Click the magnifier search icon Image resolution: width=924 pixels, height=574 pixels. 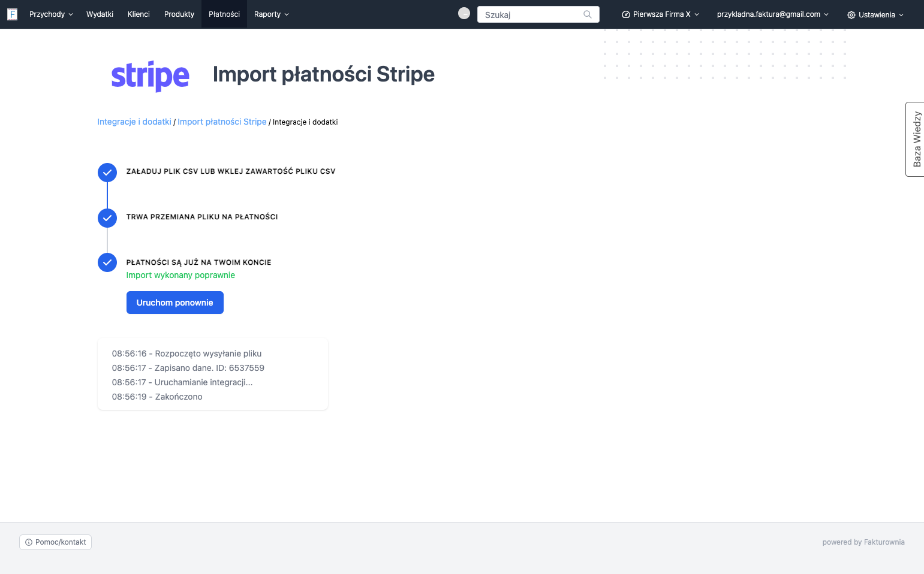point(588,14)
